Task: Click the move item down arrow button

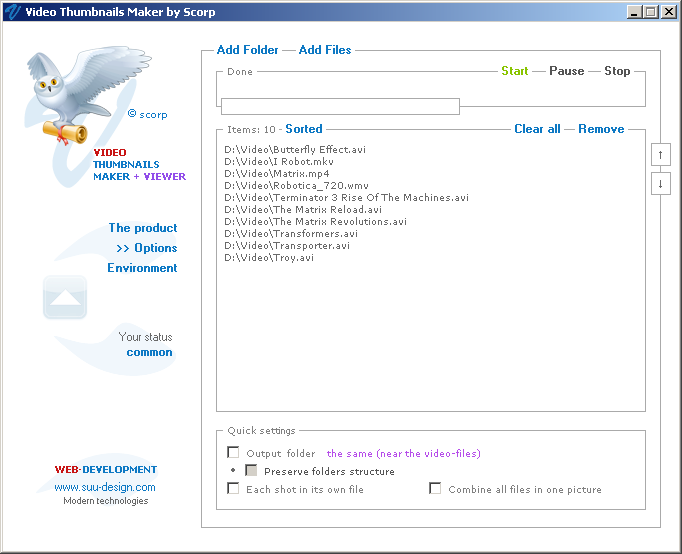Action: (660, 184)
